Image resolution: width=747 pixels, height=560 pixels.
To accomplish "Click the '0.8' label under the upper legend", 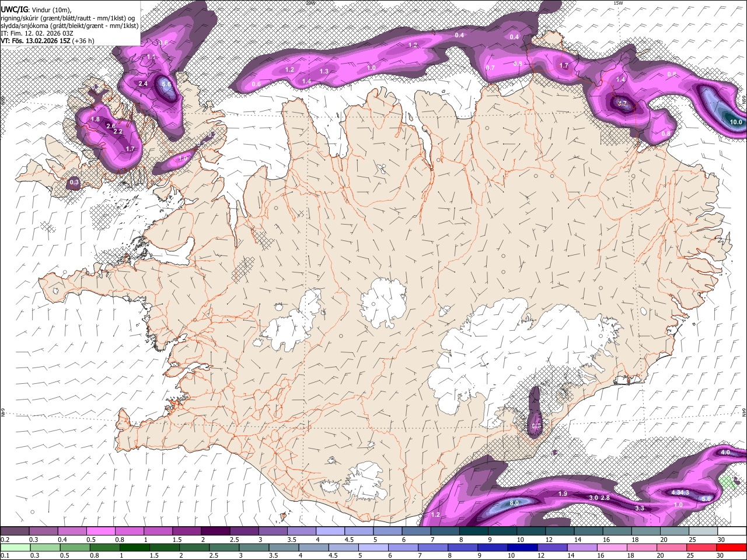I will [120, 540].
